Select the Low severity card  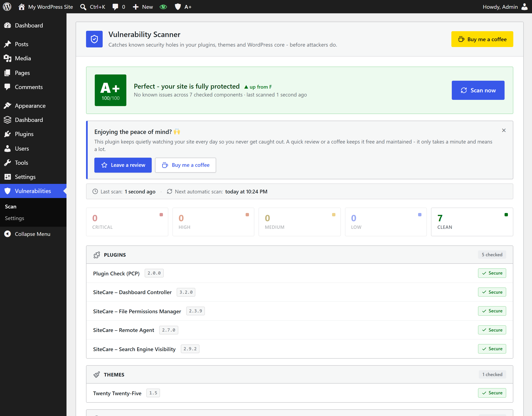click(386, 222)
